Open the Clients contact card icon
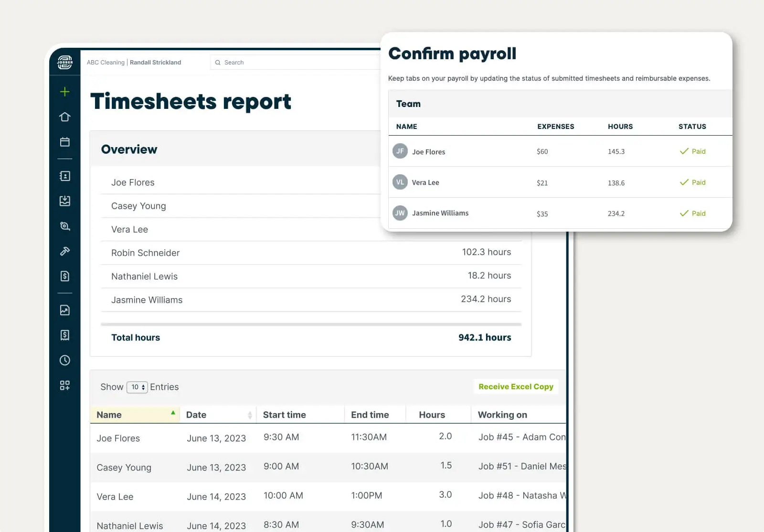The width and height of the screenshot is (764, 532). [65, 176]
